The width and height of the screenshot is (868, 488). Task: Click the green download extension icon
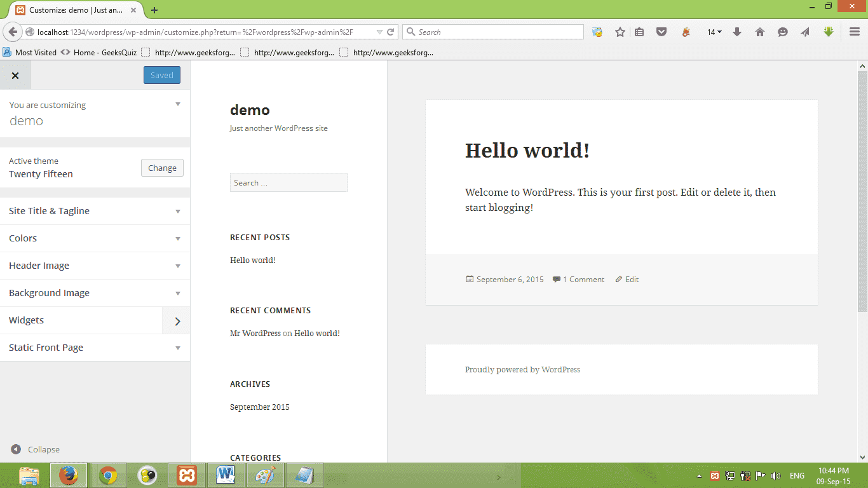828,31
